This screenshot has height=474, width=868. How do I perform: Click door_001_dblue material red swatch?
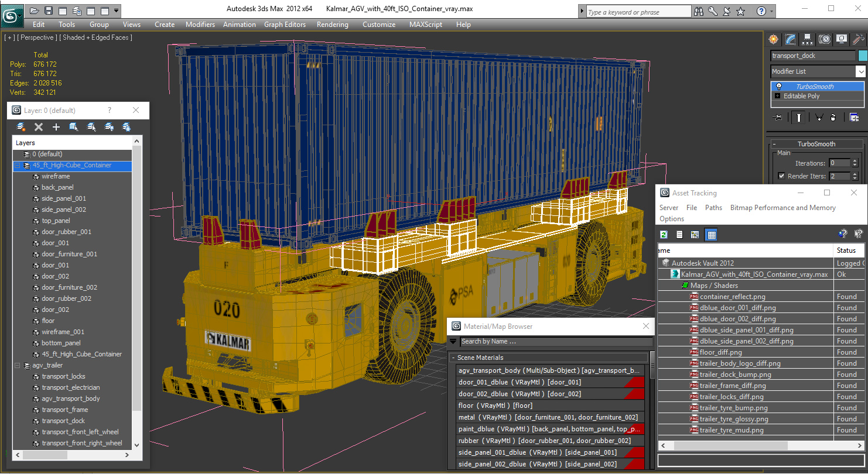tap(634, 382)
